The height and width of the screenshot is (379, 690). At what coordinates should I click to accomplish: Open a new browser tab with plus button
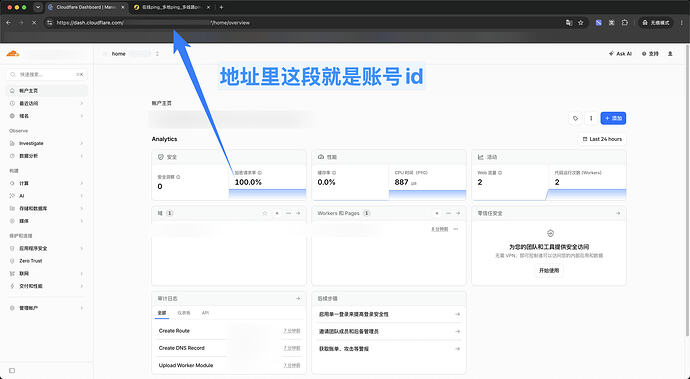221,7
